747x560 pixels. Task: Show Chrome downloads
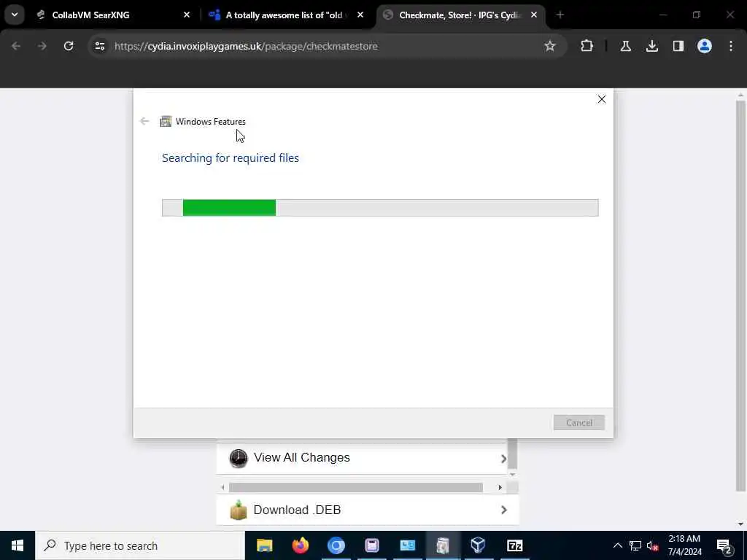pyautogui.click(x=651, y=46)
